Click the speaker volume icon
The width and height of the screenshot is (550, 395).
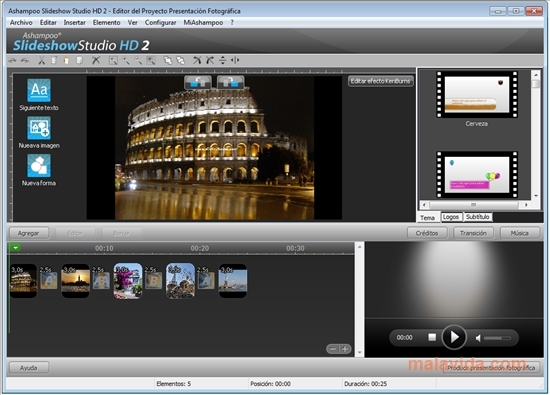478,338
